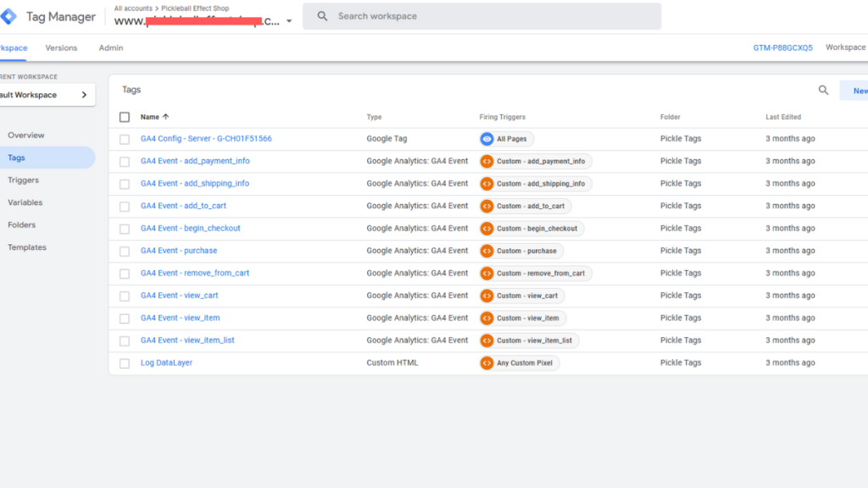Switch to the Admin tab

point(111,48)
